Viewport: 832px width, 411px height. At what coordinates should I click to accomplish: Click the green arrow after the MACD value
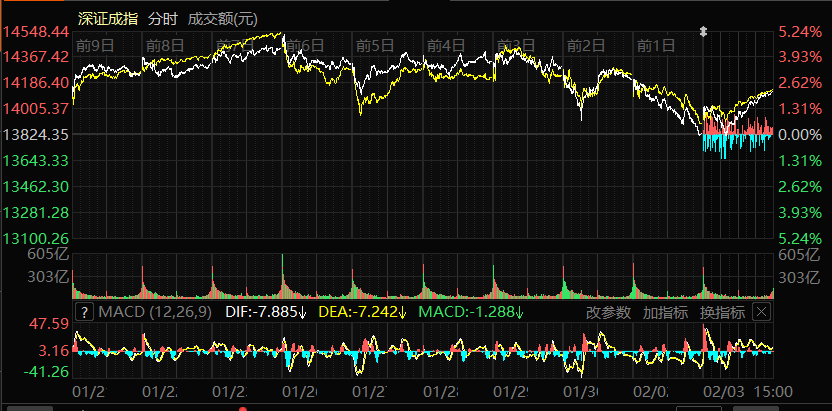[520, 313]
